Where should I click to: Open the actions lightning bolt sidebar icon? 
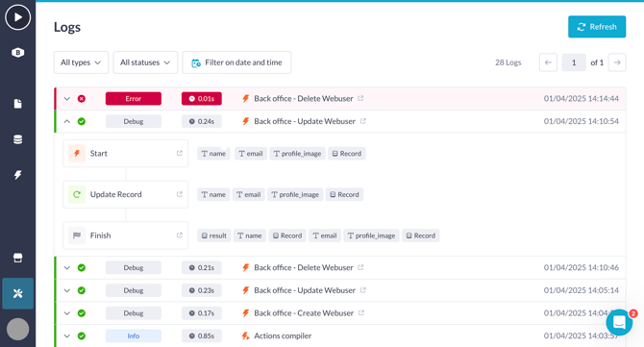[x=17, y=175]
